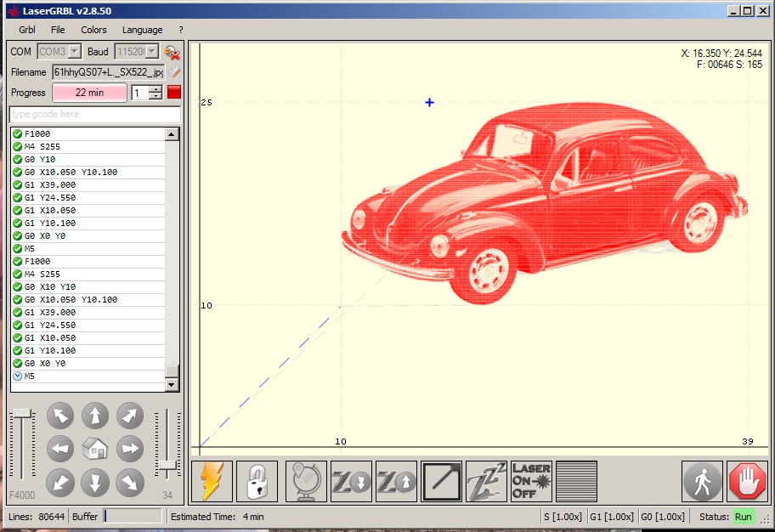
Task: Jog diagonally up-left
Action: [x=60, y=416]
